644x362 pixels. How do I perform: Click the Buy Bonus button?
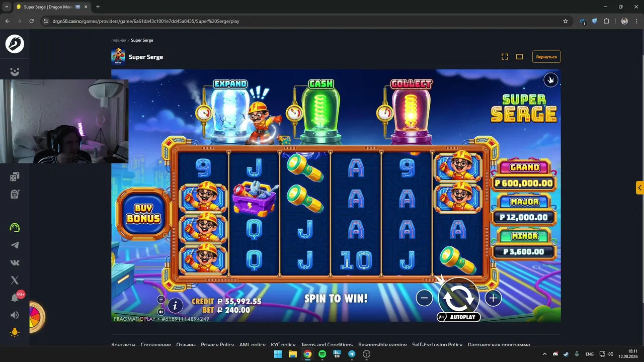pos(143,214)
